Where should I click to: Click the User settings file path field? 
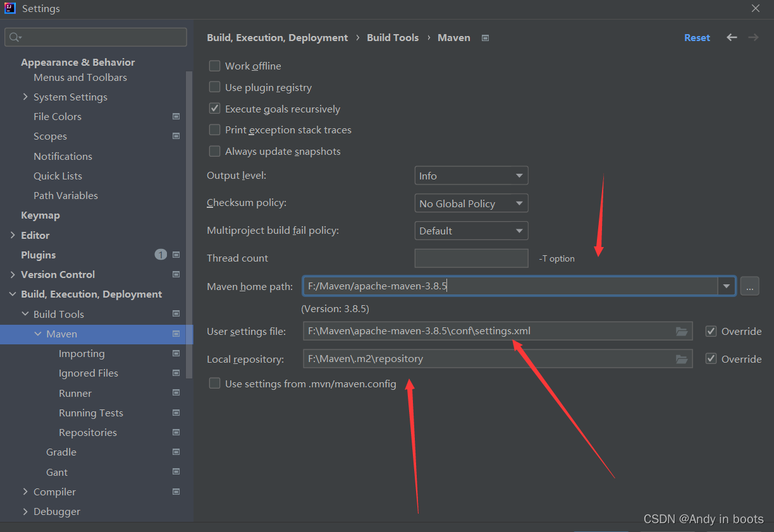(x=498, y=331)
